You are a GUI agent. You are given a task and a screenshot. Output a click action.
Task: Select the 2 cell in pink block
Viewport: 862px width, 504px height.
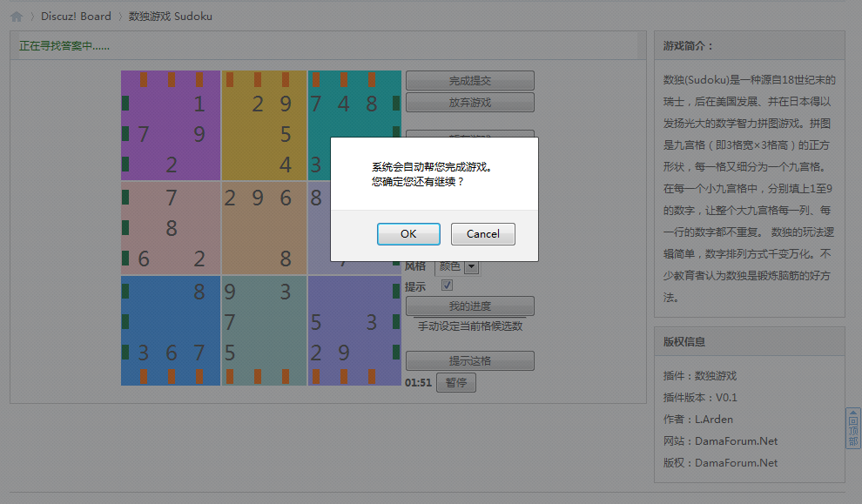199,259
